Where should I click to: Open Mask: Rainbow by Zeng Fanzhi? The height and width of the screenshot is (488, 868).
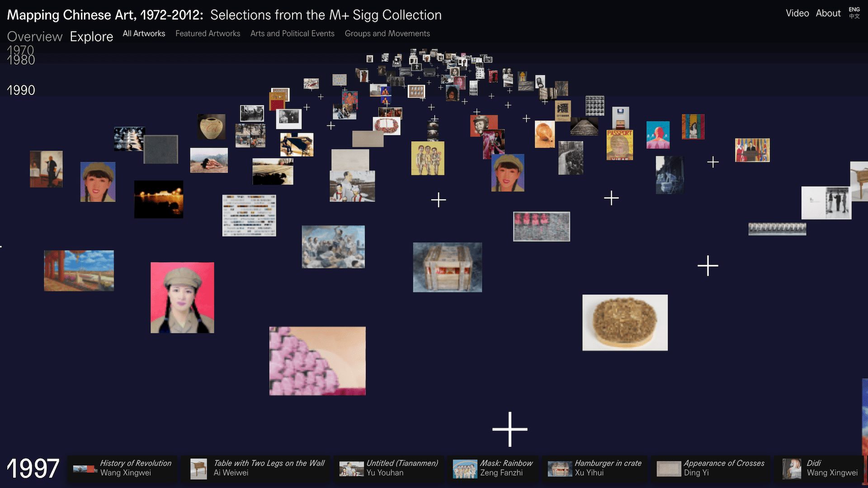point(493,468)
